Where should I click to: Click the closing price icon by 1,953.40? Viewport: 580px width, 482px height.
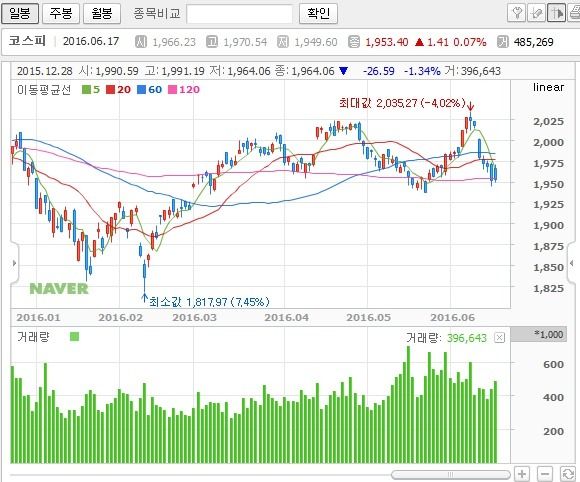click(354, 41)
